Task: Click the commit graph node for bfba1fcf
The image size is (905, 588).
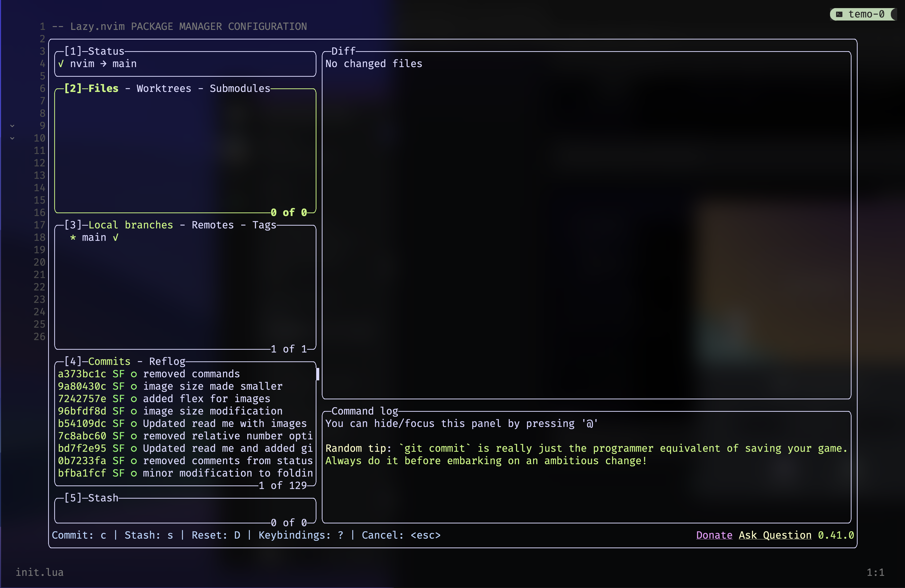Action: coord(134,474)
